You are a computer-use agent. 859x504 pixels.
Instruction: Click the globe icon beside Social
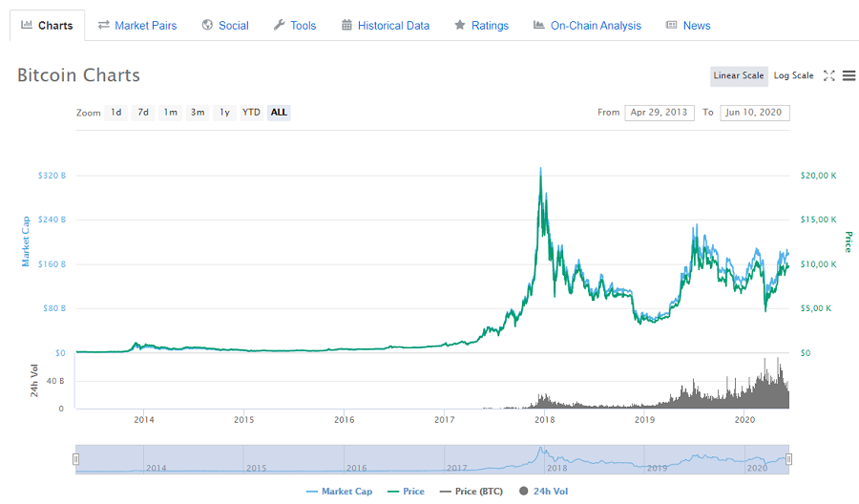coord(207,25)
